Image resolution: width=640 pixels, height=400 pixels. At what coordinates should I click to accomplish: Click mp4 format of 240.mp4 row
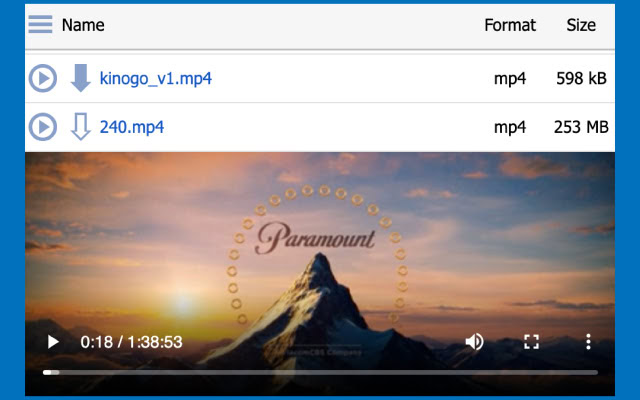pos(510,127)
